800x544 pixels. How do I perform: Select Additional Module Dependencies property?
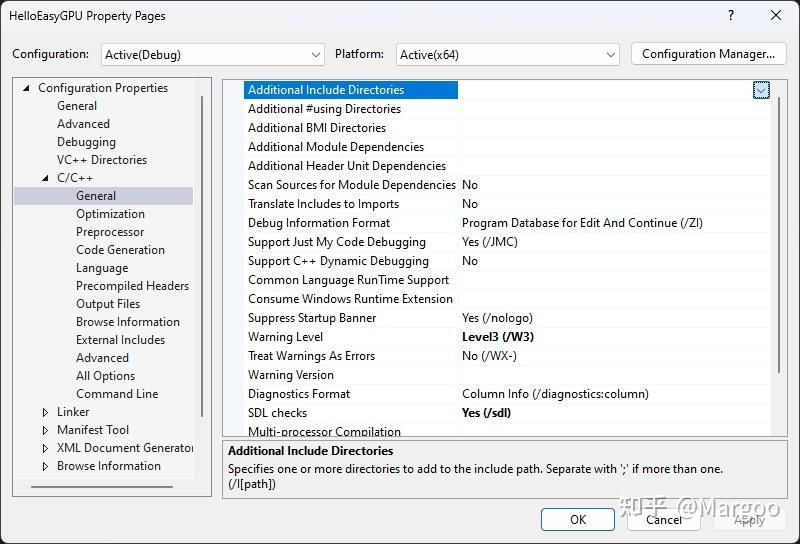coord(336,147)
